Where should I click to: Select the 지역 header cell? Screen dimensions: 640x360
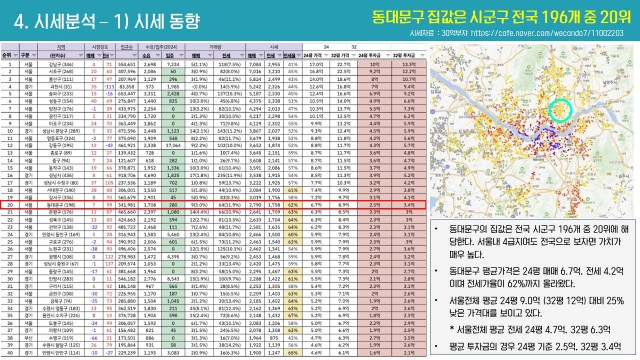coord(61,47)
